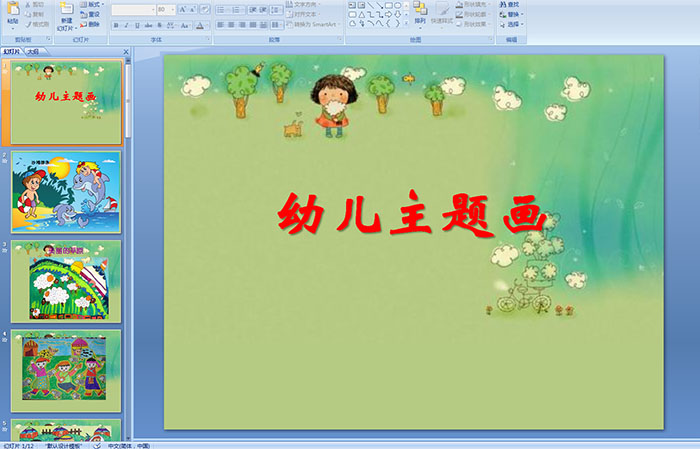Viewport: 700px width, 449px height.
Task: Open the slide Layout (版式) dropdown
Action: [91, 4]
